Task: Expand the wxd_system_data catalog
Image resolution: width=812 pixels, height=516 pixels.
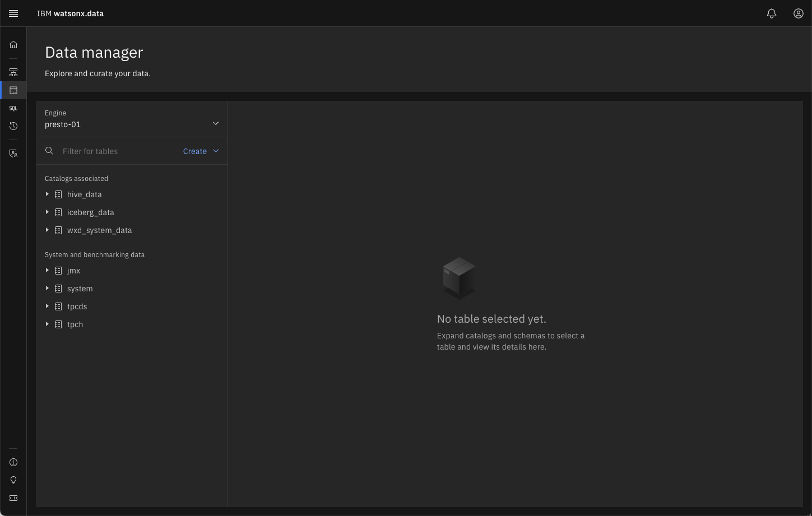Action: (47, 230)
